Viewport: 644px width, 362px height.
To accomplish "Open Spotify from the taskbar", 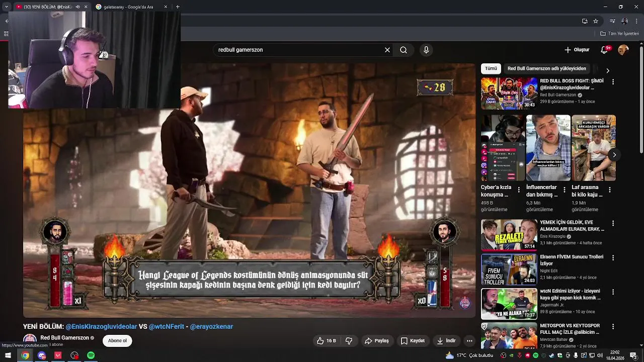I will coord(91,355).
